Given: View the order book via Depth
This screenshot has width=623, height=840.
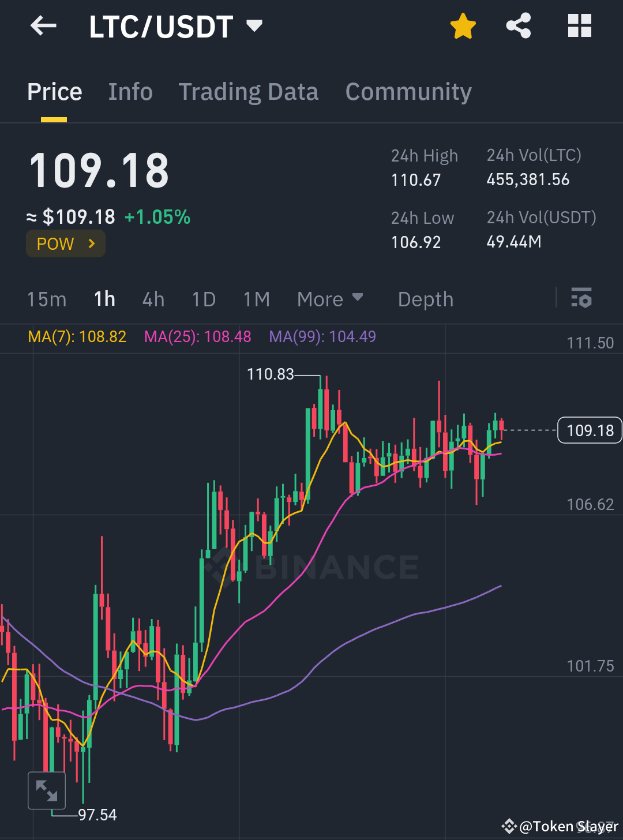Looking at the screenshot, I should [425, 299].
